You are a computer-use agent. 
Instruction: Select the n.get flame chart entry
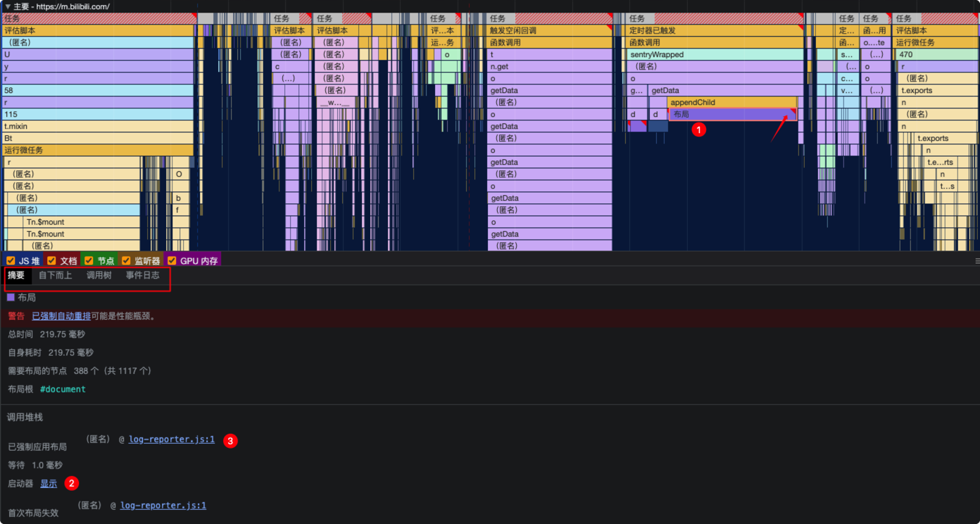550,66
